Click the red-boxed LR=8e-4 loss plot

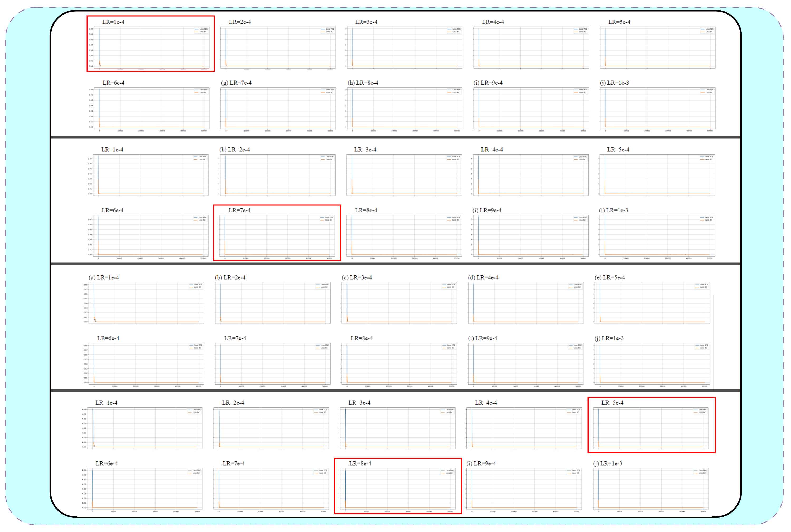click(398, 489)
